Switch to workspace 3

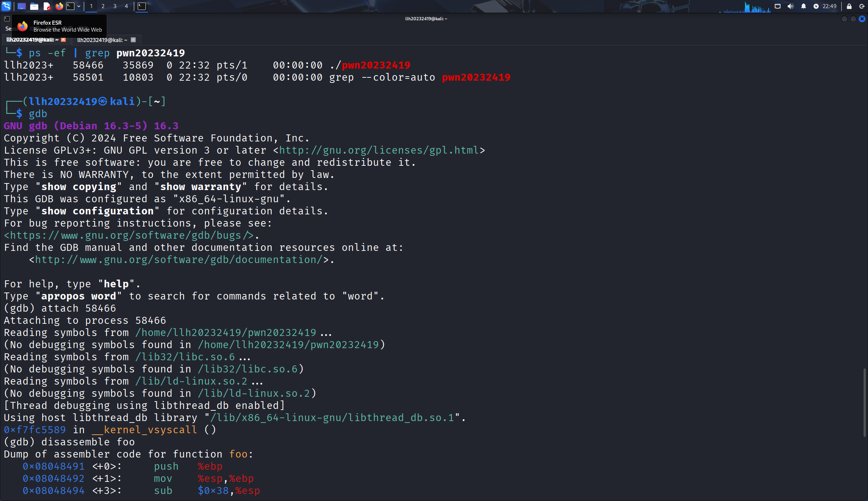tap(115, 6)
